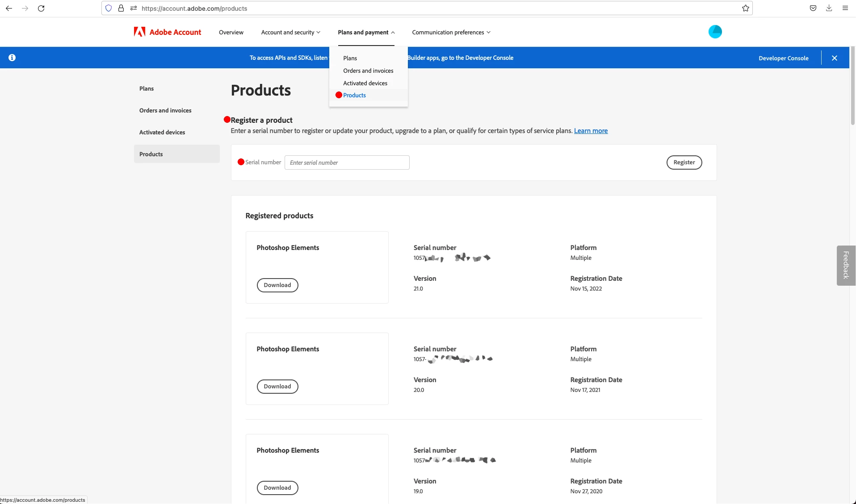This screenshot has height=504, width=856.
Task: Click the page vertical scrollbar
Action: tap(852, 85)
